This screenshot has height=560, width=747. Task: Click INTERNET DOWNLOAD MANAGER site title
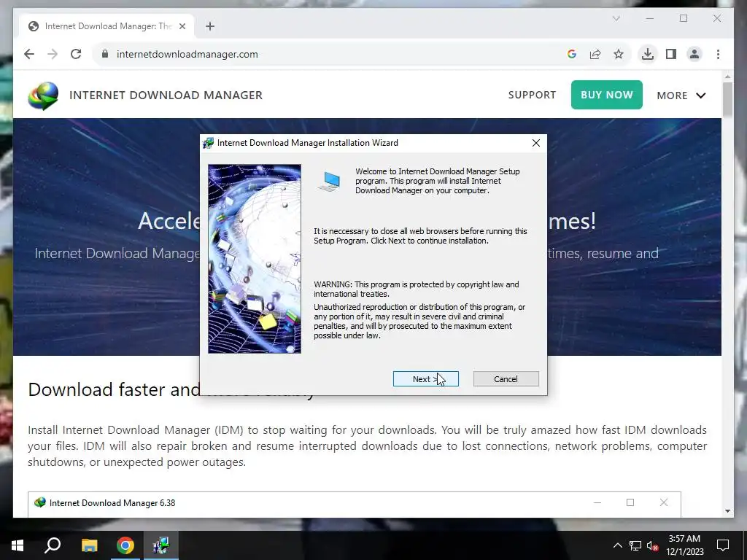[166, 96]
